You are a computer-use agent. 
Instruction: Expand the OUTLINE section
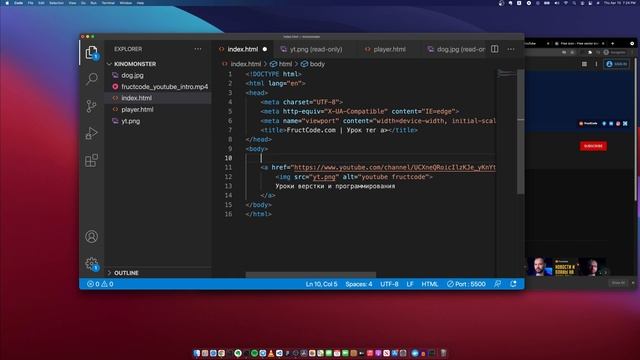tap(127, 273)
